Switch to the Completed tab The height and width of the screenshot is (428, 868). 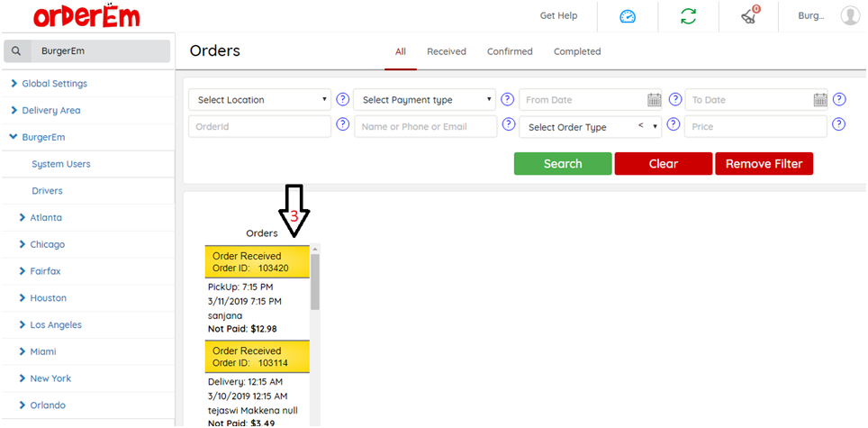coord(577,51)
